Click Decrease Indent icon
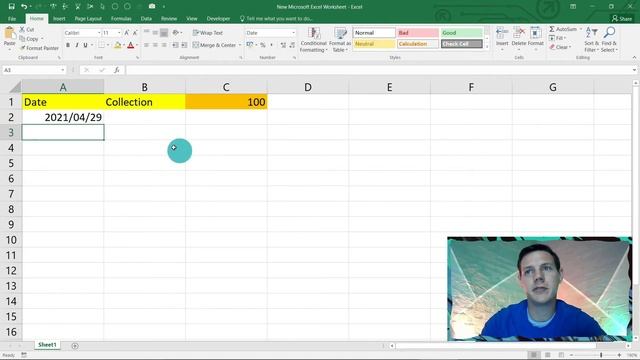This screenshot has height=360, width=640. coord(175,45)
